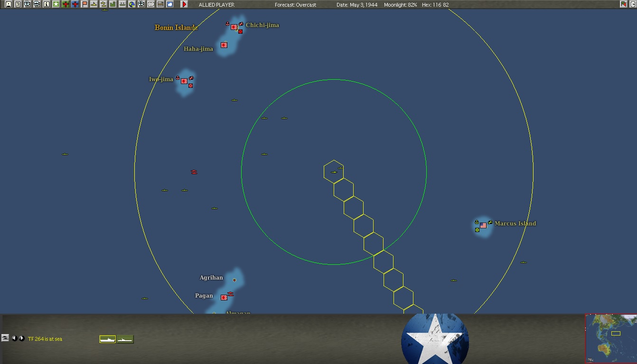Click the world minimap thumbnail
637x364 pixels.
(611, 338)
